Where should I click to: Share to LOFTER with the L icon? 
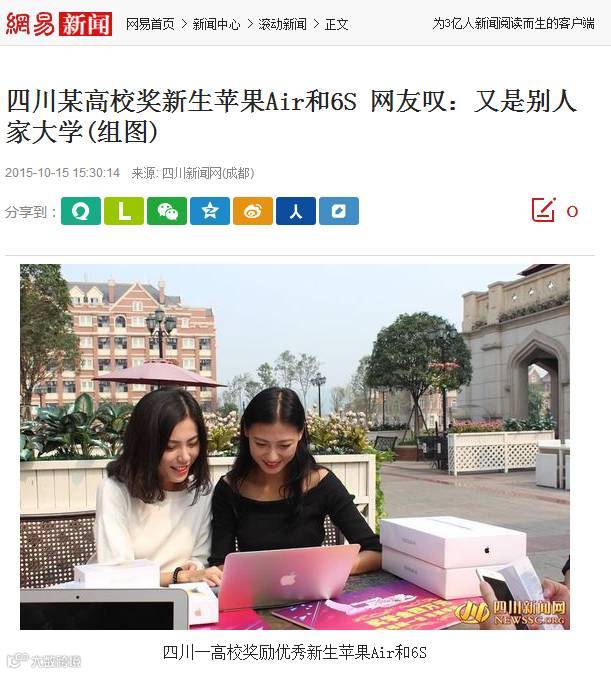pyautogui.click(x=124, y=211)
